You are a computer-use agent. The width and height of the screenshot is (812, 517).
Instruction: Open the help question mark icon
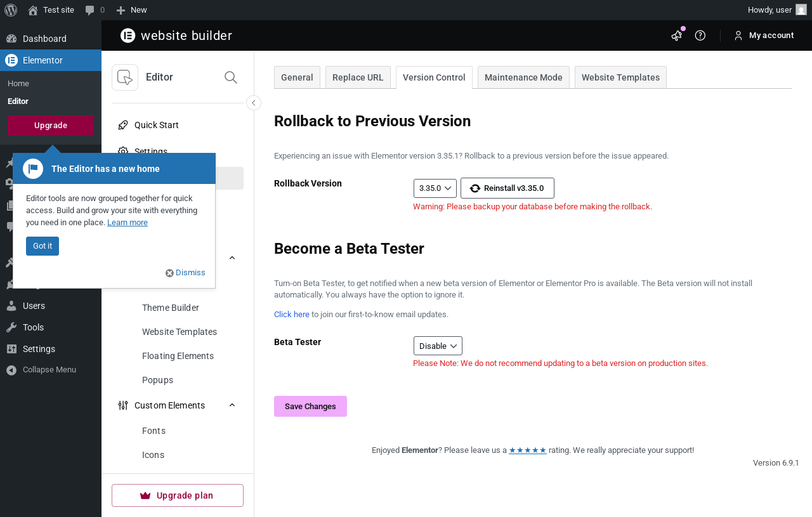pyautogui.click(x=700, y=36)
